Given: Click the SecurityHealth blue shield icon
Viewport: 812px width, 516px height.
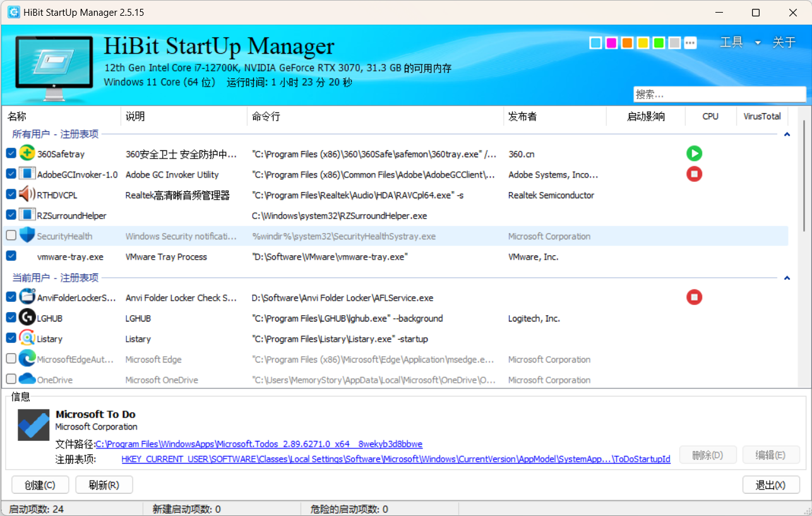Looking at the screenshot, I should pos(27,236).
